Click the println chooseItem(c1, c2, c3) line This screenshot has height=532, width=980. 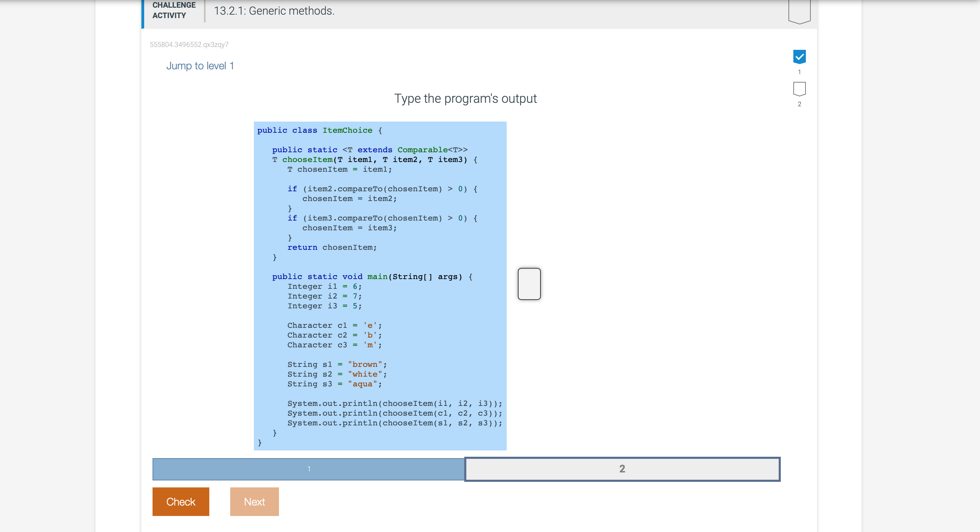point(395,413)
